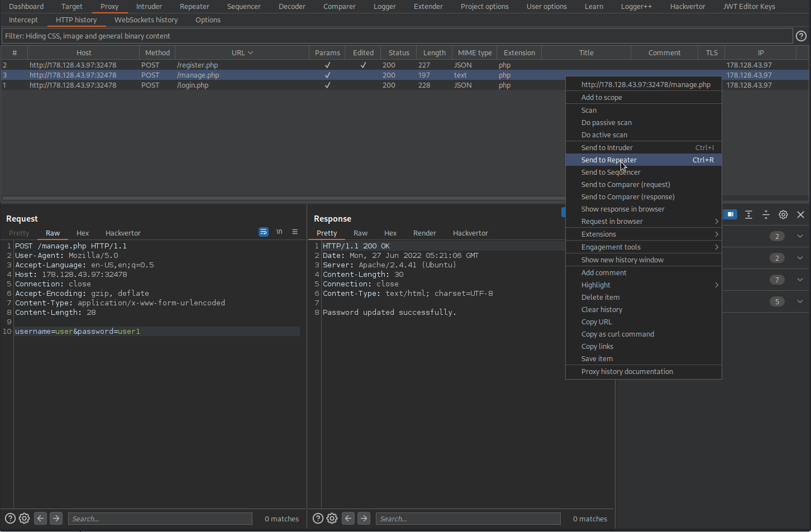Choose Add to scope from context menu
This screenshot has height=532, width=811.
643,98
